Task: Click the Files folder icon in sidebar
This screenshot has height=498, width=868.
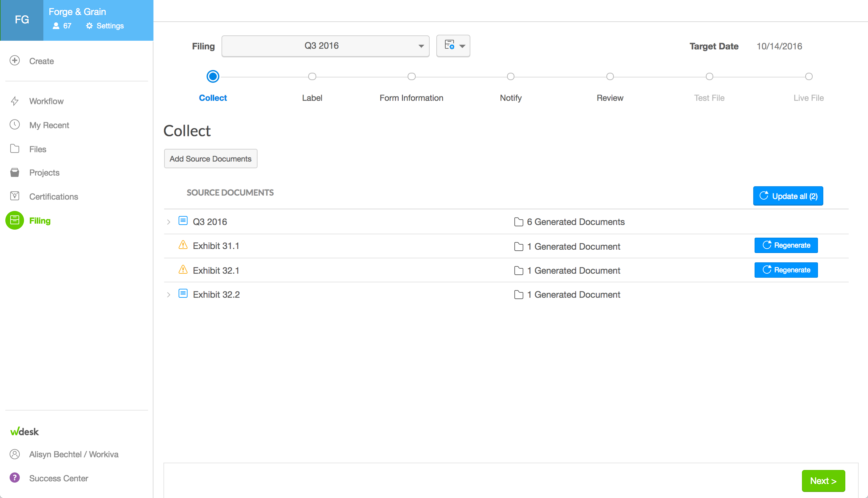Action: pos(15,149)
